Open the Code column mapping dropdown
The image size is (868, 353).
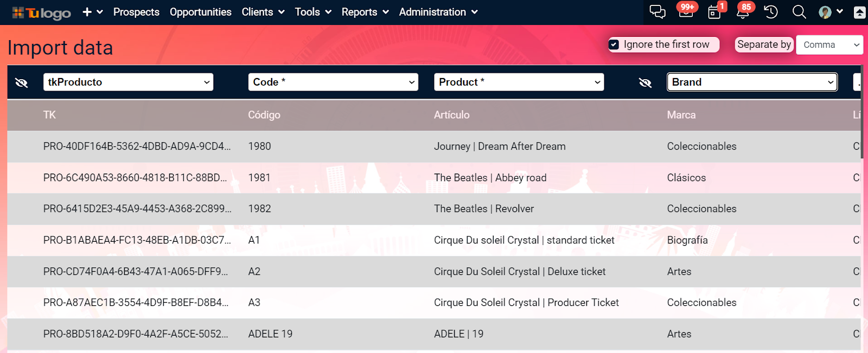333,82
